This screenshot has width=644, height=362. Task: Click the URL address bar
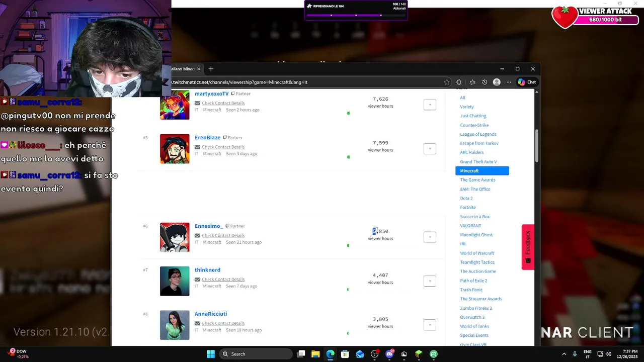pyautogui.click(x=307, y=82)
